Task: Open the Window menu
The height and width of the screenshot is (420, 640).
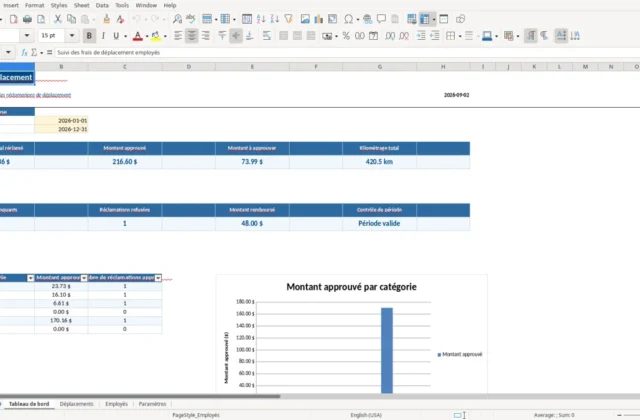Action: [146, 5]
